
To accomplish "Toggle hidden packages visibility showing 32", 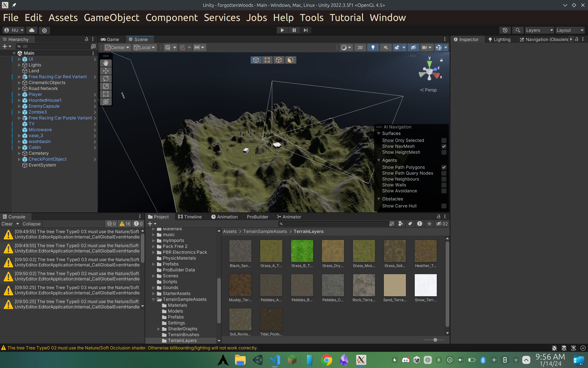I will point(442,224).
